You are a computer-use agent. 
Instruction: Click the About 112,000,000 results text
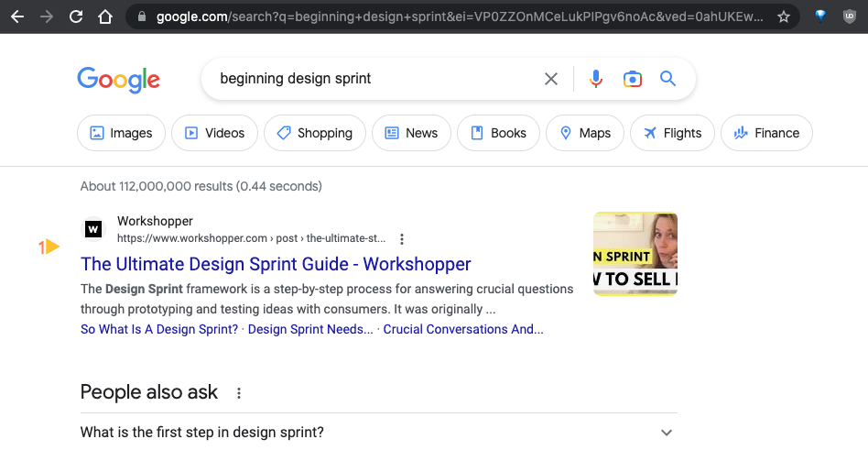pos(201,186)
